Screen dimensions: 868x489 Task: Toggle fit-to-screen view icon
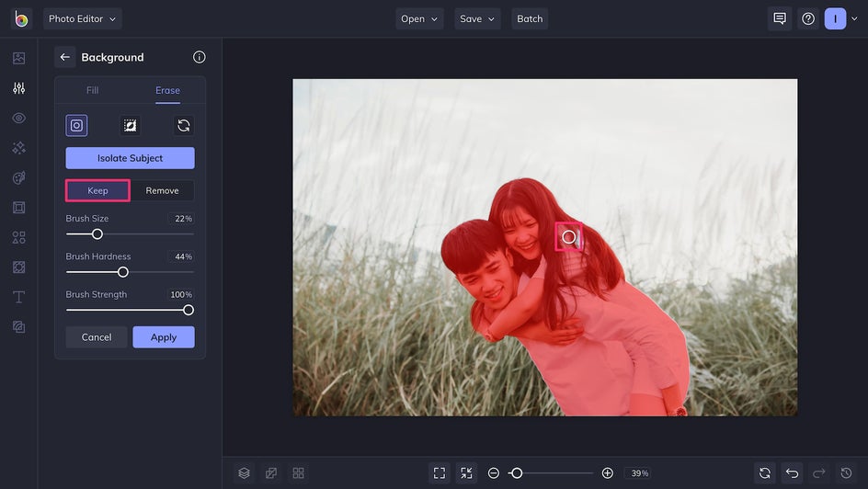tap(440, 473)
